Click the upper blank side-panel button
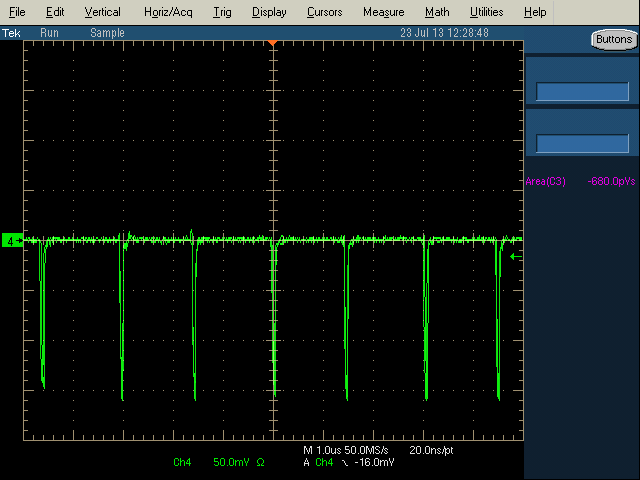Image resolution: width=640 pixels, height=480 pixels. pyautogui.click(x=582, y=91)
